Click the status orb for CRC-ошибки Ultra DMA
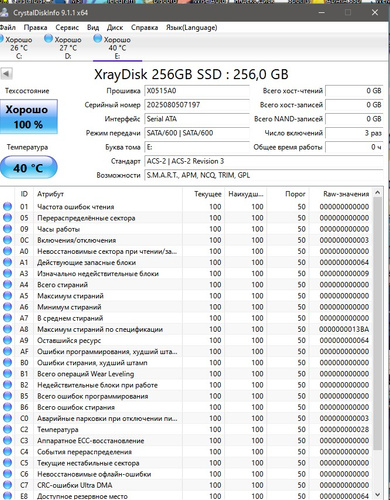The width and height of the screenshot is (390, 500). [x=7, y=485]
